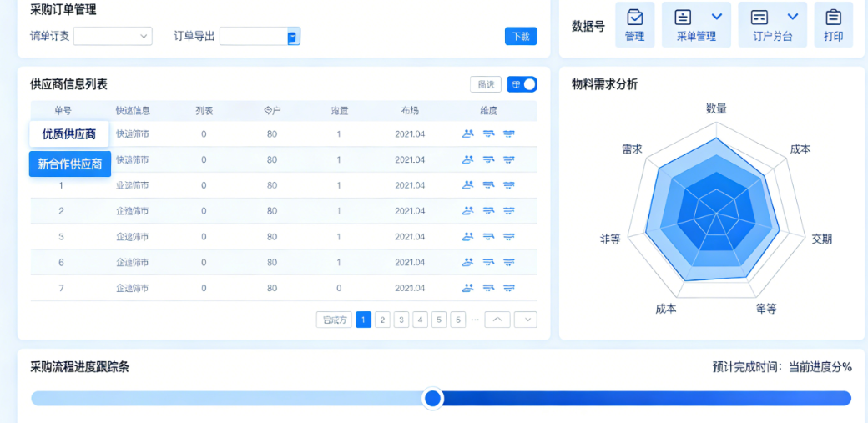Click the people icon in row 5

pyautogui.click(x=468, y=237)
